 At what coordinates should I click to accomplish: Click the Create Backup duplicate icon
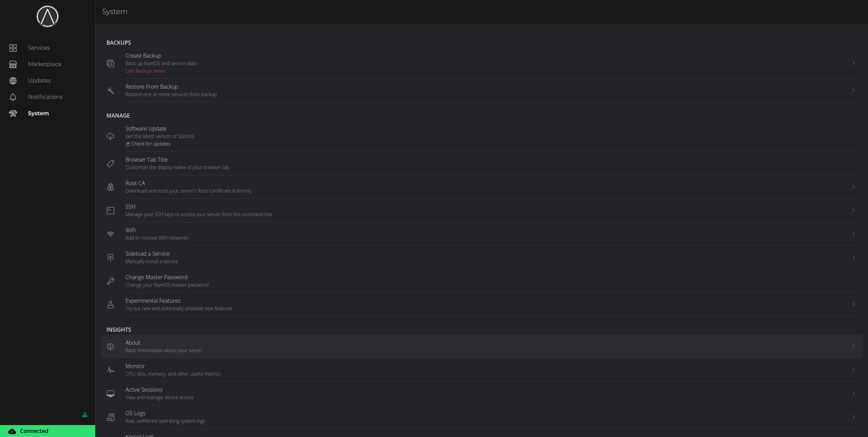click(111, 63)
